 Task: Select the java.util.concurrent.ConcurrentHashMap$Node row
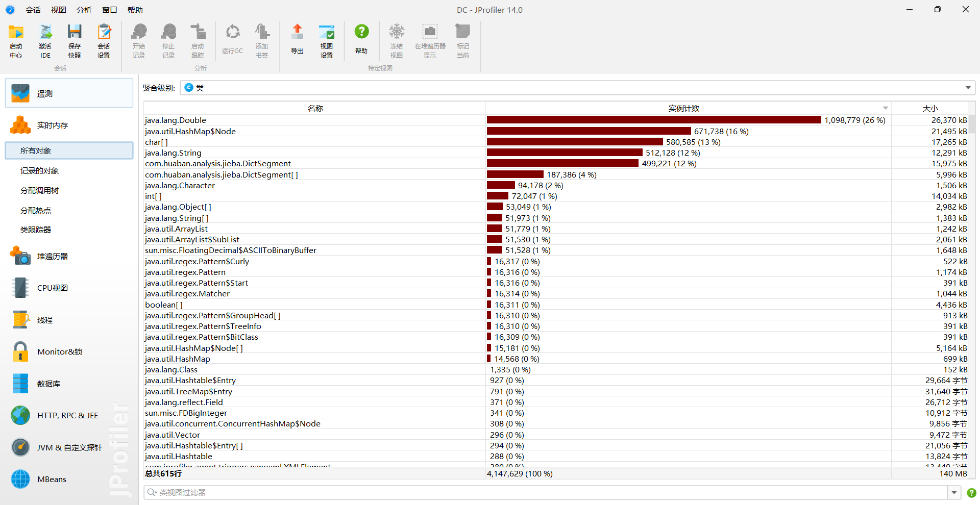(556, 424)
